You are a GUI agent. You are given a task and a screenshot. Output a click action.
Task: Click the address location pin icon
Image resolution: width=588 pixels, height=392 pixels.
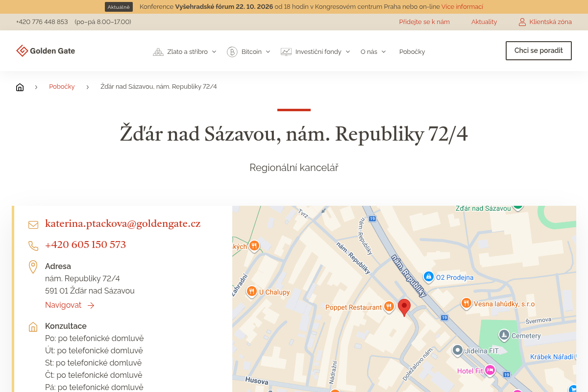[33, 267]
